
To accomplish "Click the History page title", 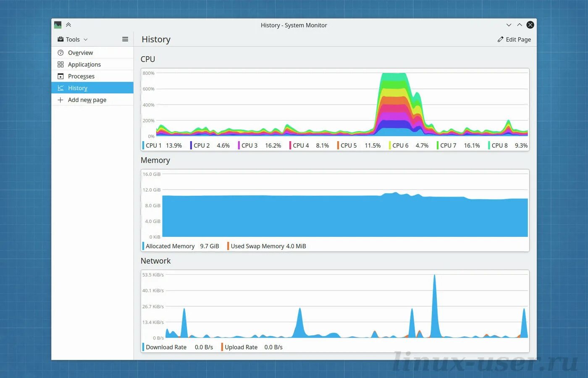I will (156, 39).
